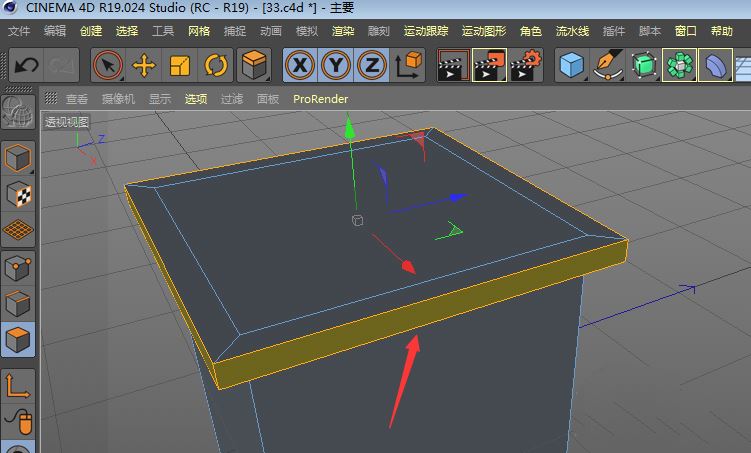Viewport: 751px width, 453px height.
Task: Activate the Move tool
Action: (144, 65)
